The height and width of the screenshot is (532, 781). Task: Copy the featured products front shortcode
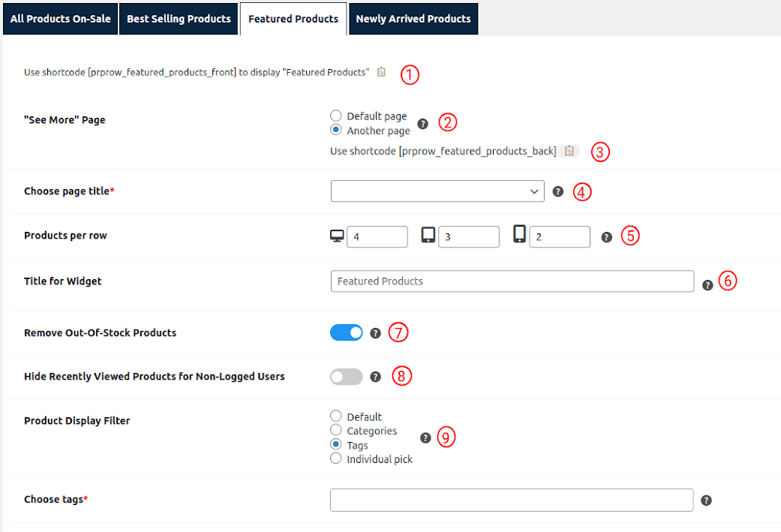pyautogui.click(x=381, y=71)
